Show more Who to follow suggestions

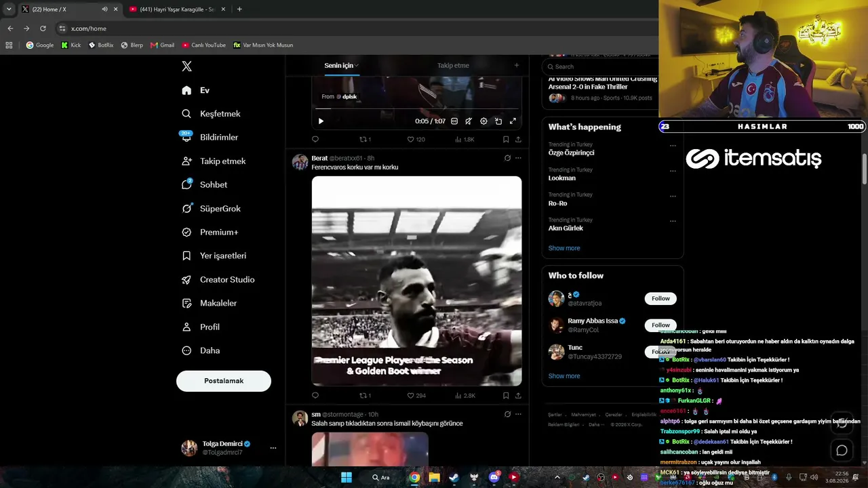click(564, 376)
